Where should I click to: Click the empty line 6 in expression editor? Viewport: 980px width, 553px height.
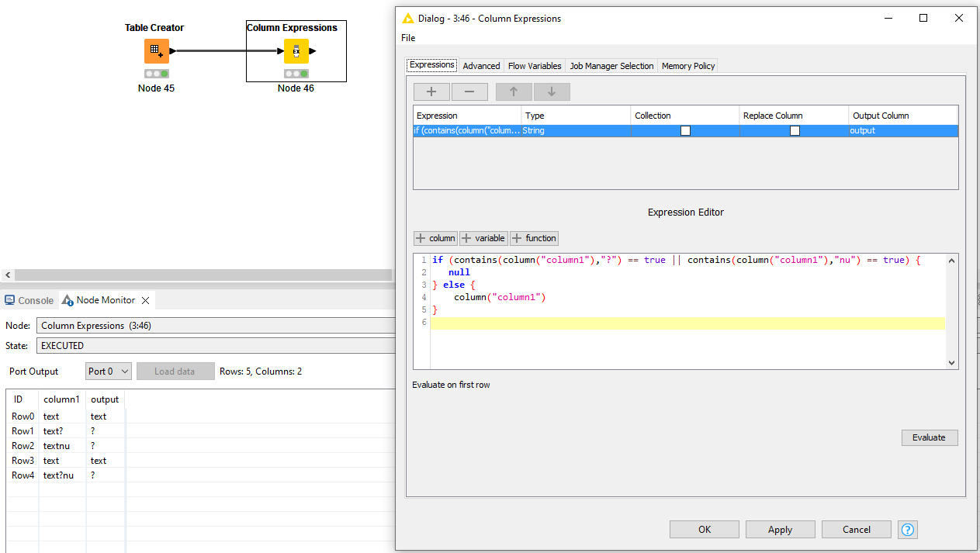tap(687, 323)
